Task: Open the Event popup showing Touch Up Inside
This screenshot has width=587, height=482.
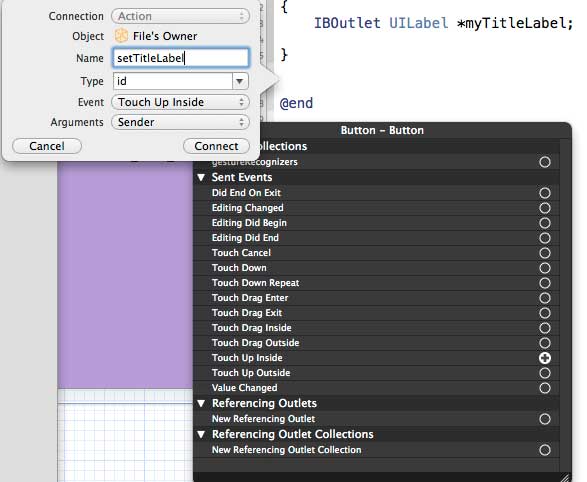Action: tap(180, 102)
